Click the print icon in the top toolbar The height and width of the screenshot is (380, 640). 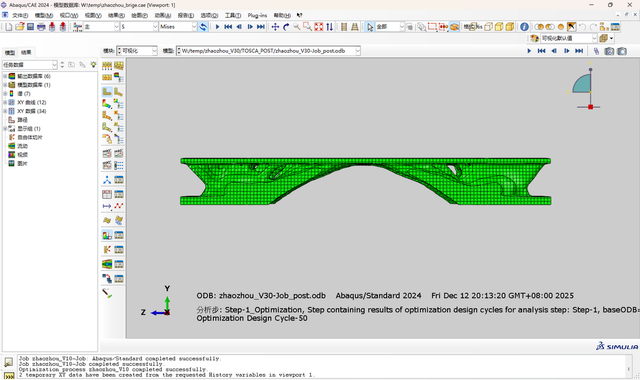(x=41, y=27)
